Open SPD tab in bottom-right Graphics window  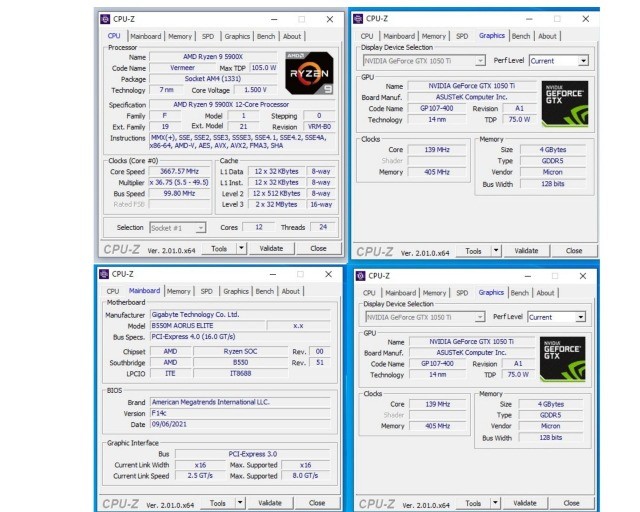[x=462, y=293]
